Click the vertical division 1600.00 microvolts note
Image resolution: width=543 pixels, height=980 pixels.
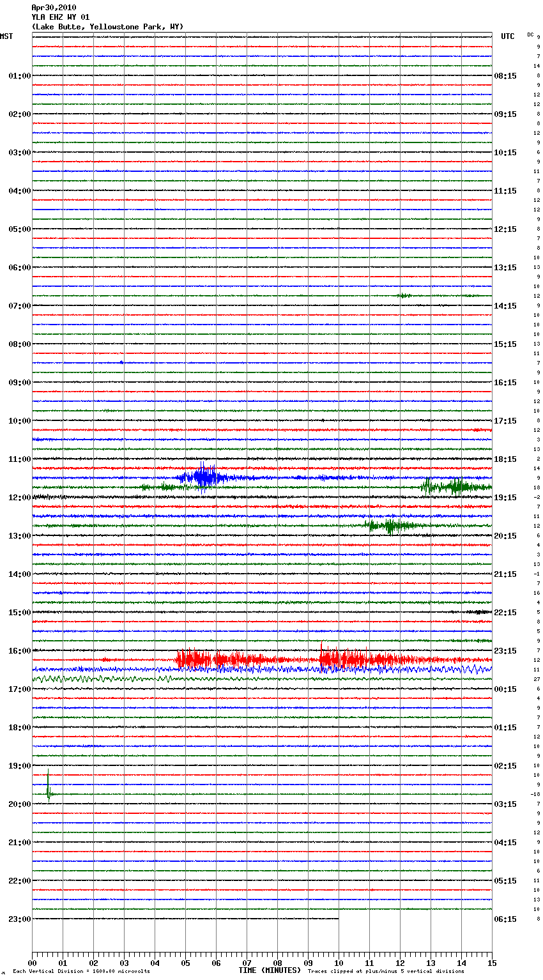coord(82,972)
